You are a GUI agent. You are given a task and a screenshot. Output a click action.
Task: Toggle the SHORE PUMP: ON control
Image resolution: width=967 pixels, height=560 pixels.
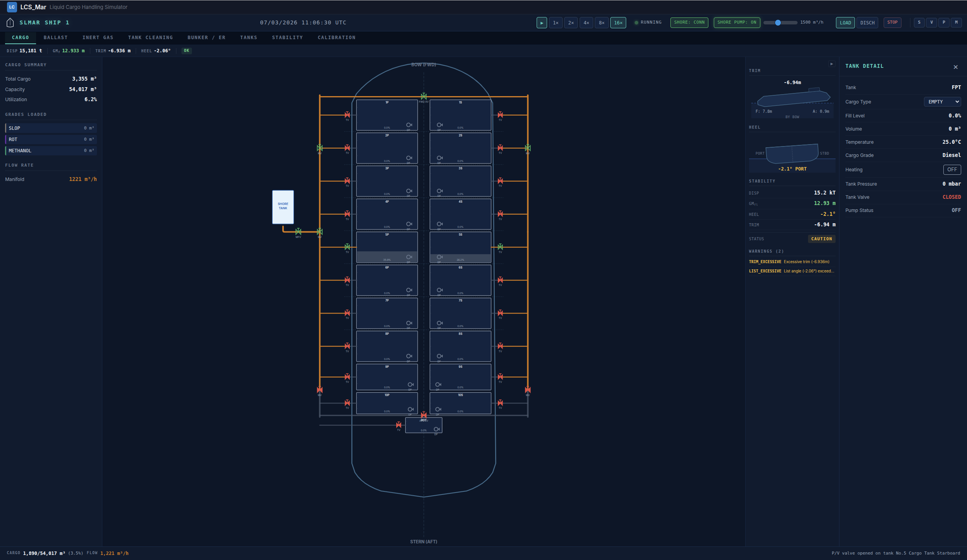click(x=736, y=22)
